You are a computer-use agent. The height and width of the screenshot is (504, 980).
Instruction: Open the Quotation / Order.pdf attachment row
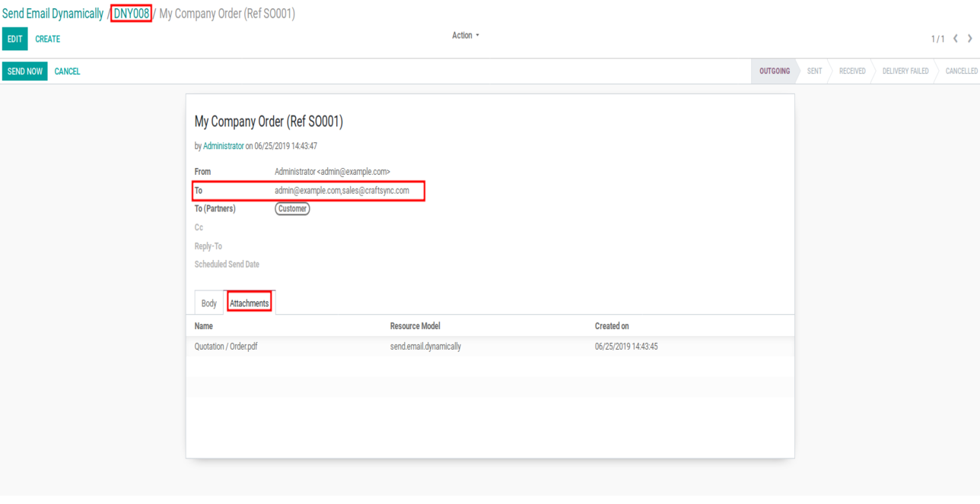coord(226,347)
